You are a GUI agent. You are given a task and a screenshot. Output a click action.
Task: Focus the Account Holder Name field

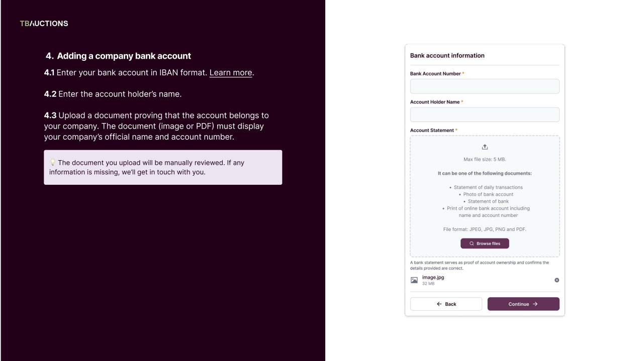pos(485,114)
